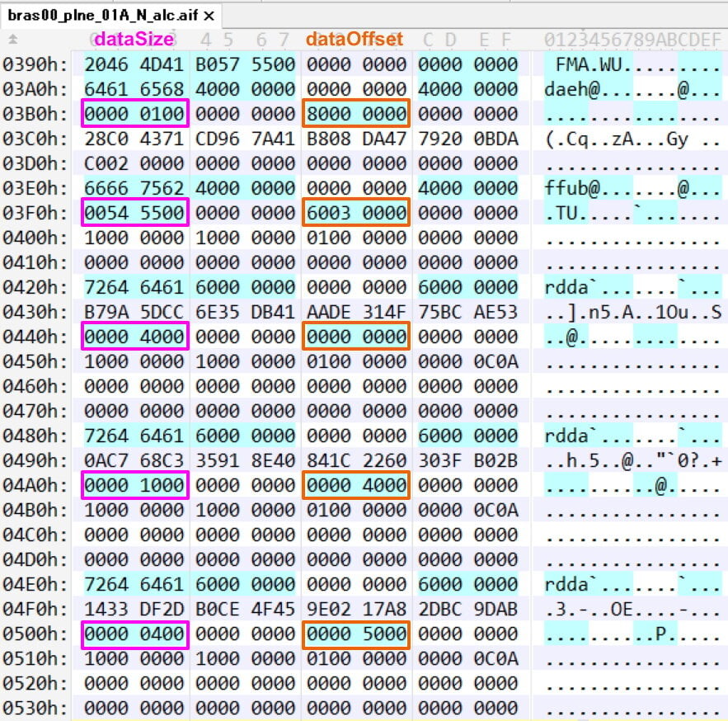
Task: Click hex value 8000 in row 03B0h
Action: [329, 114]
